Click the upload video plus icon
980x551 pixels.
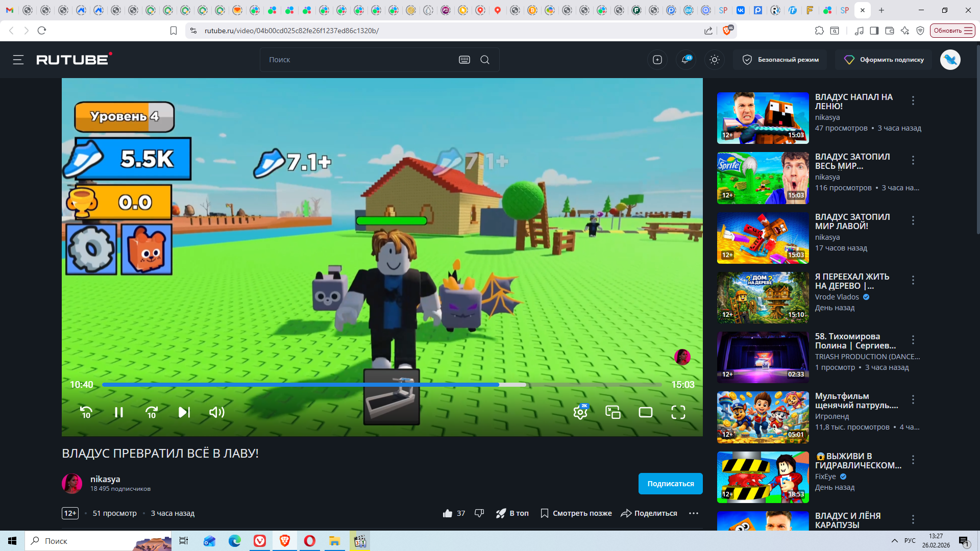657,60
